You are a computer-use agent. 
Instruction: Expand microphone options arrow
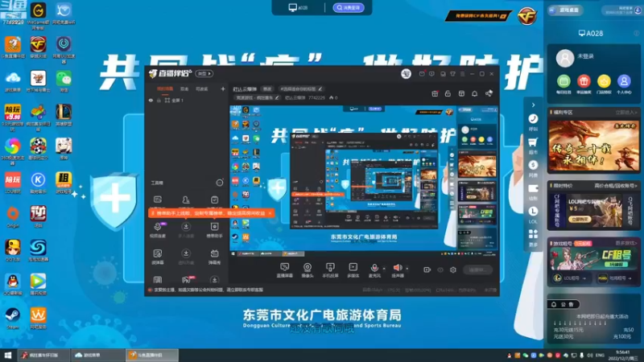(x=384, y=269)
